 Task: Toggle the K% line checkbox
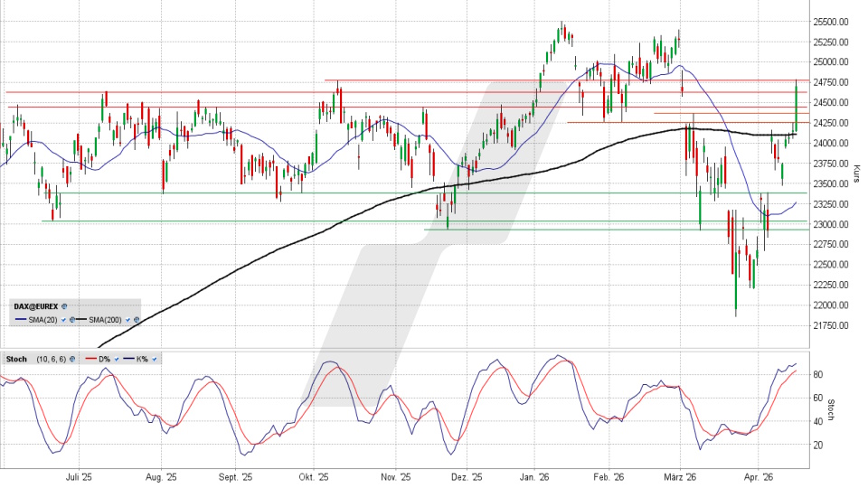coord(156,359)
